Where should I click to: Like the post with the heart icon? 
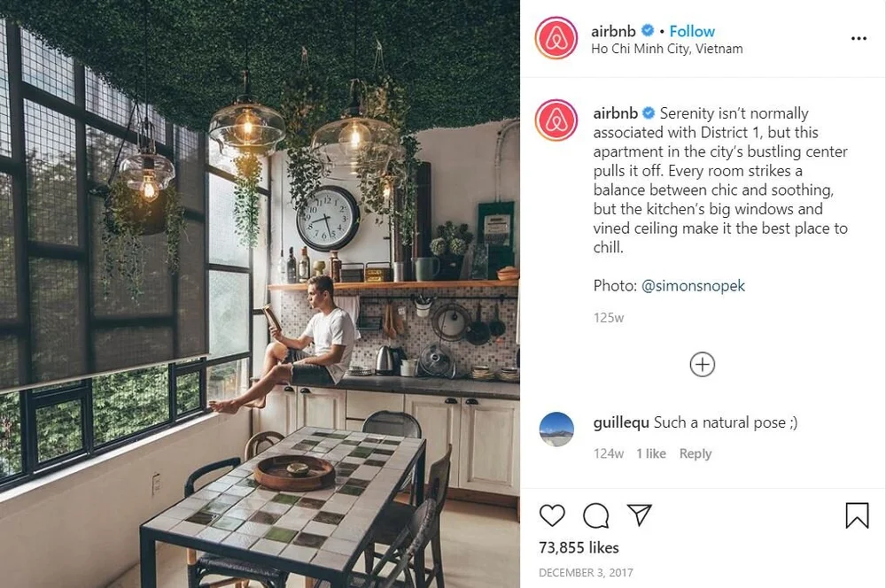pyautogui.click(x=552, y=515)
